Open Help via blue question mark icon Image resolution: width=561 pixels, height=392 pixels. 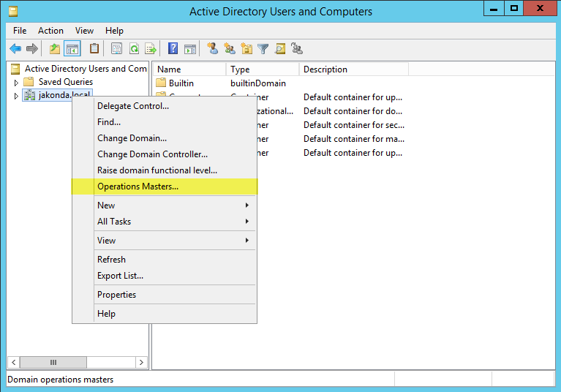coord(173,49)
